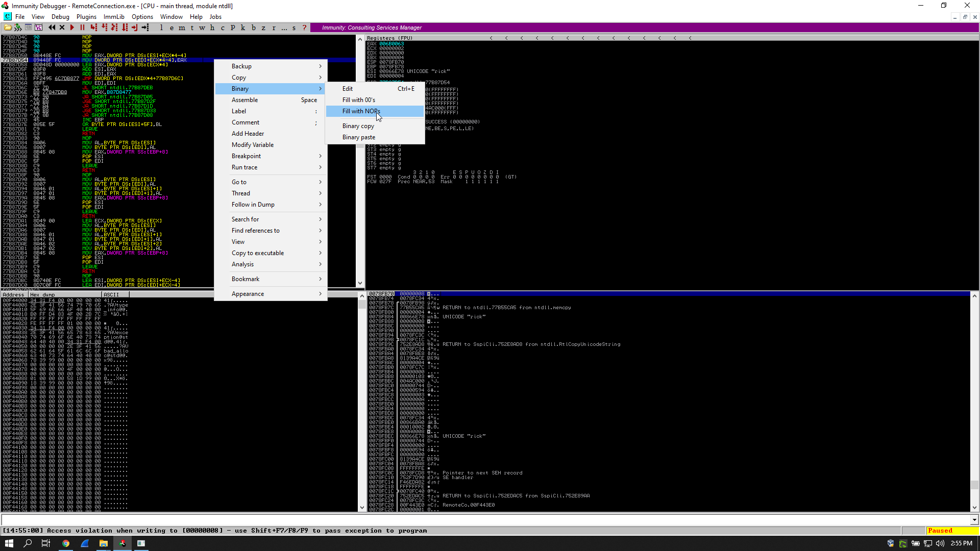The width and height of the screenshot is (980, 551).
Task: Open the Plugins menu
Action: (86, 17)
